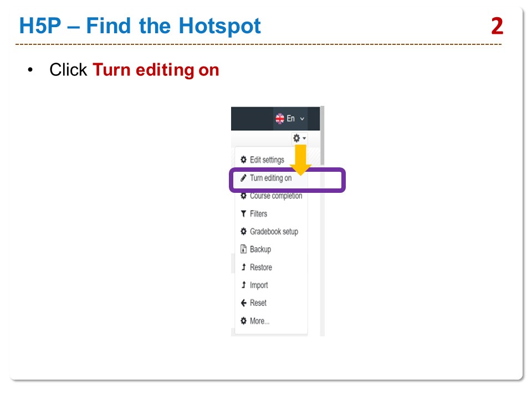Open the Gradebook setup text link

(274, 232)
